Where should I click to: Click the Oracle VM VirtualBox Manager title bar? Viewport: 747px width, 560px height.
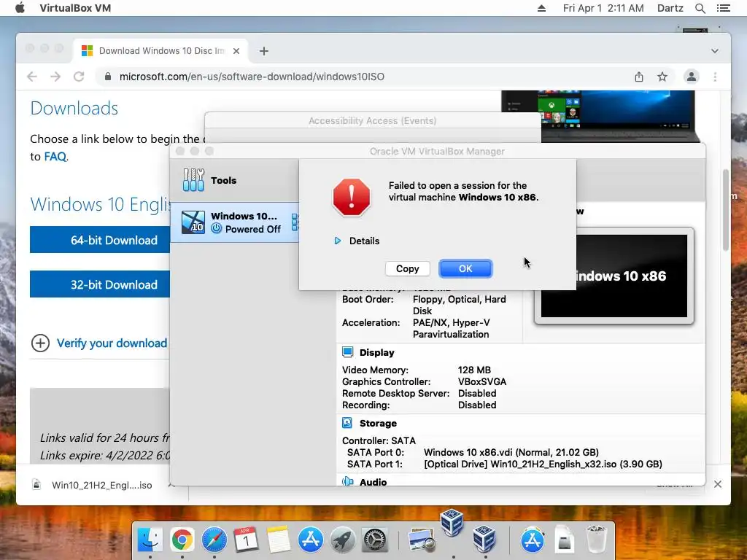(437, 151)
